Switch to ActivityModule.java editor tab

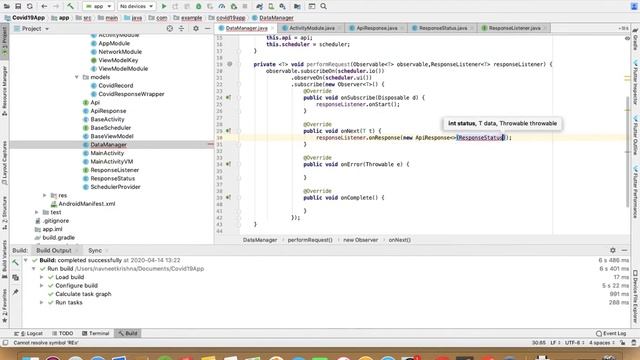pos(311,28)
